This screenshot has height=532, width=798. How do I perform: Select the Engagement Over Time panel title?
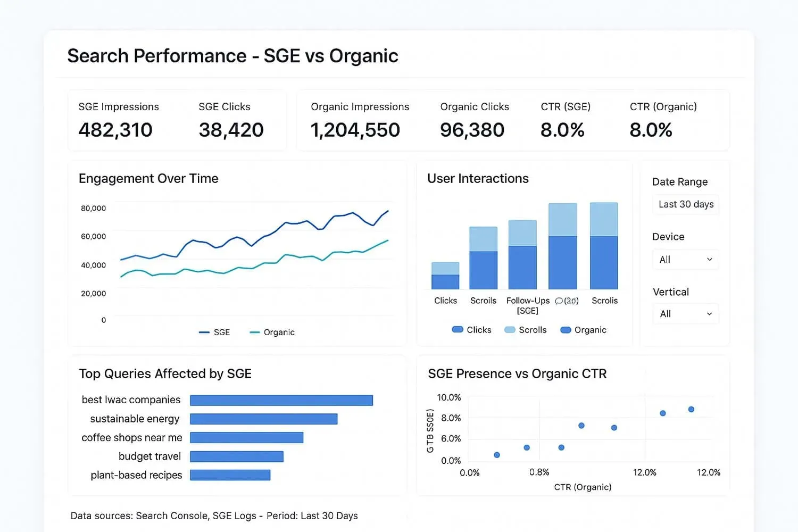pyautogui.click(x=148, y=178)
